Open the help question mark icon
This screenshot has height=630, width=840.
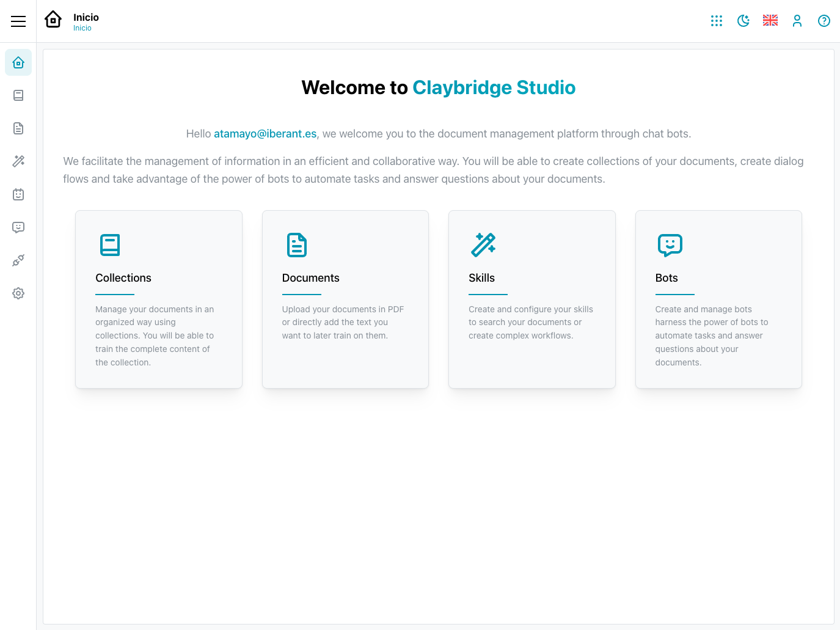click(x=824, y=21)
